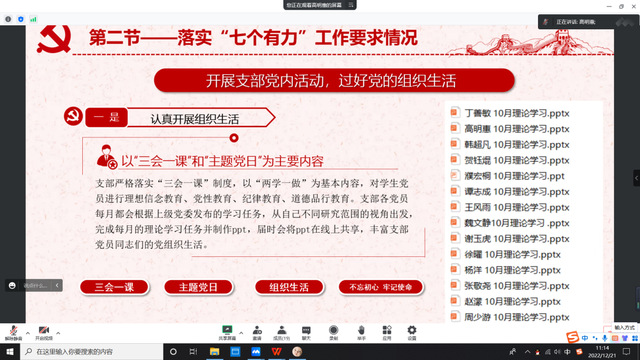Open the Sogou skin shirt icon
This screenshot has height=360, width=640.
tap(625, 338)
